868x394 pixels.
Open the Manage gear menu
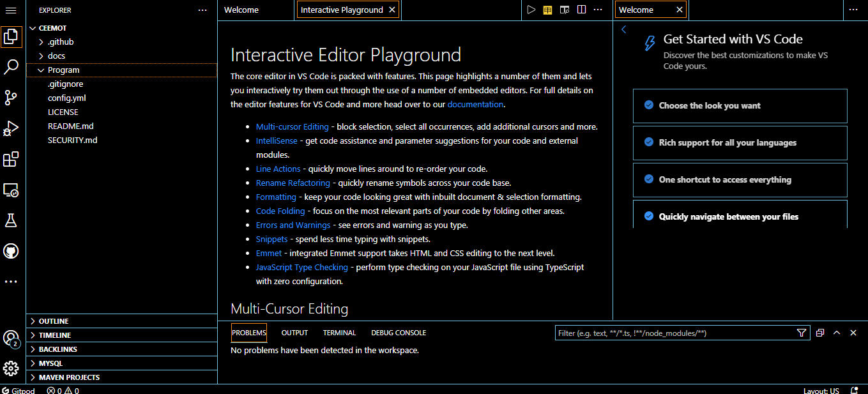(11, 368)
